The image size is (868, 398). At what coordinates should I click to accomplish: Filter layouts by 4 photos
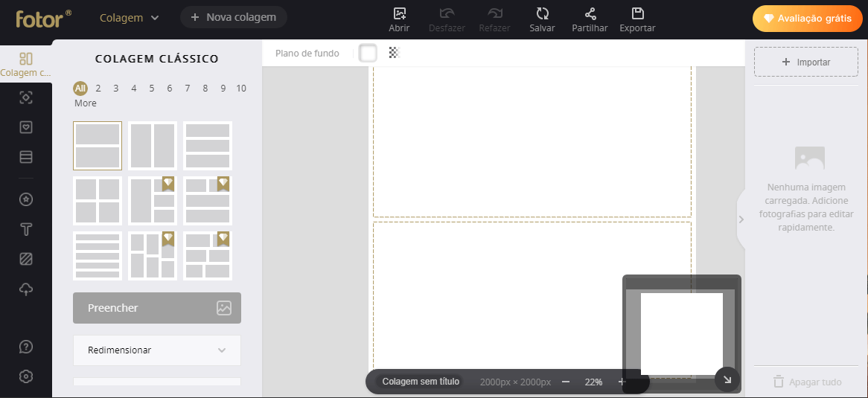tap(134, 89)
